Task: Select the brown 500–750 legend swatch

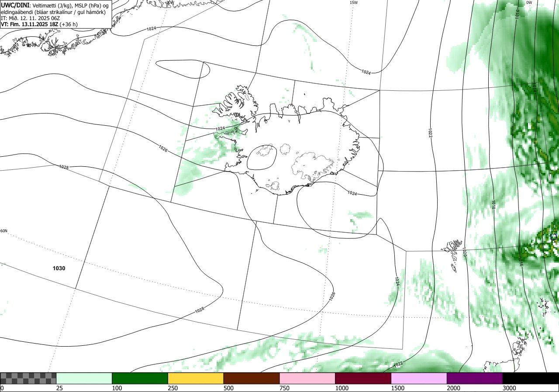Action: point(252,378)
